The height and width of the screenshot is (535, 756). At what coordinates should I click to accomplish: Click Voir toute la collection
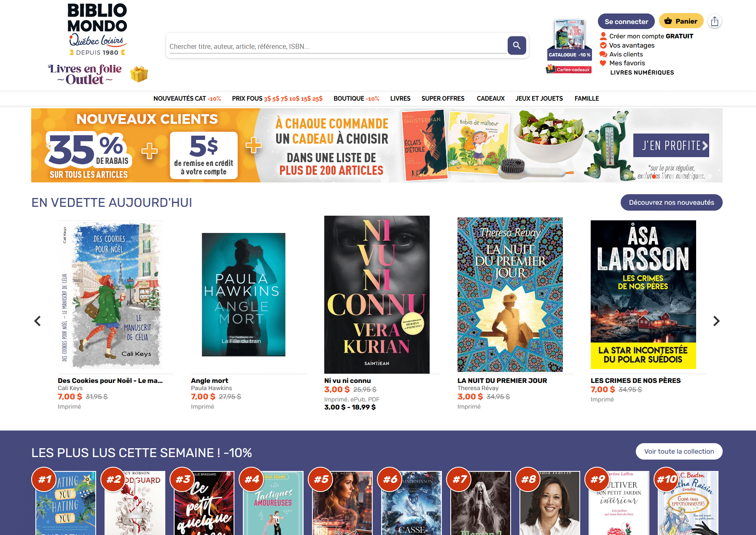[679, 452]
